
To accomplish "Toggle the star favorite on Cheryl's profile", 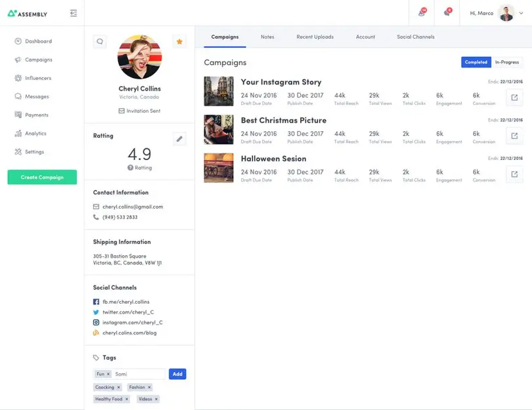I will [179, 41].
